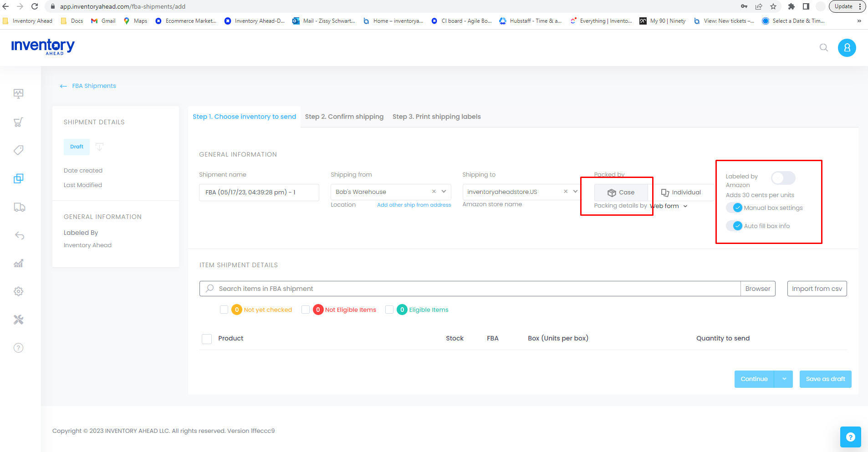The width and height of the screenshot is (868, 452).
Task: Click the Search items in FBA shipment field
Action: [469, 289]
